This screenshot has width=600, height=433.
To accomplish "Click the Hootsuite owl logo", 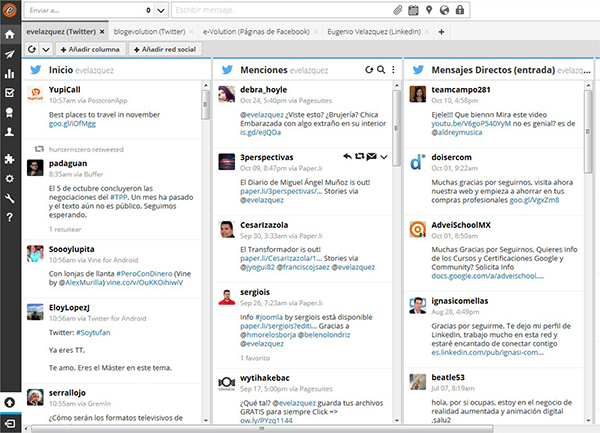I will click(10, 10).
